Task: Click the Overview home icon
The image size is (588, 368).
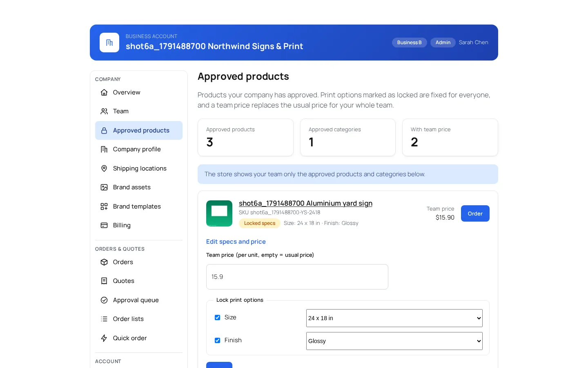Action: coord(104,92)
